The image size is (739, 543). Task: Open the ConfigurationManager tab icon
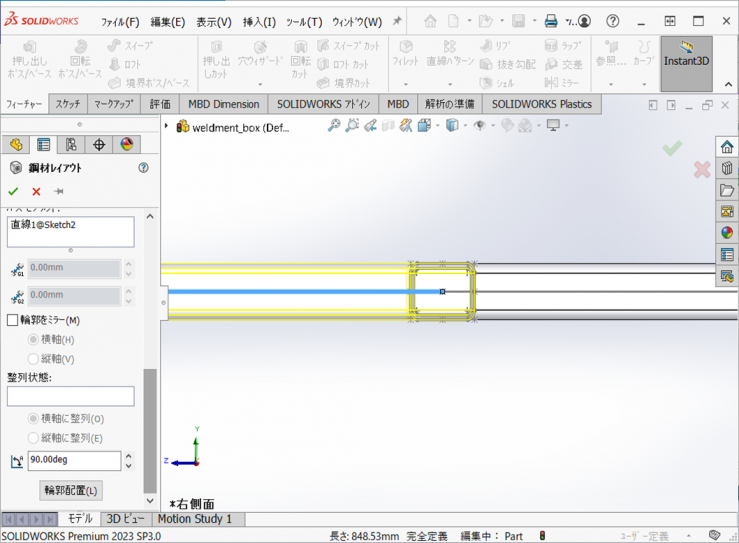point(71,145)
